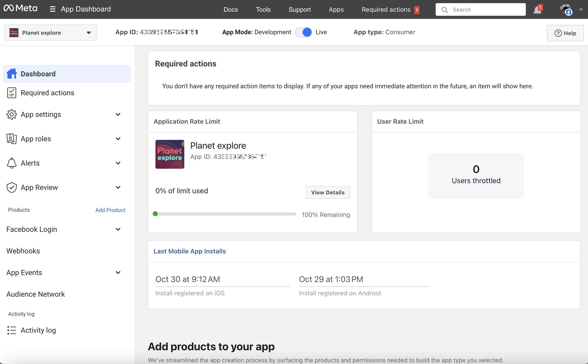
Task: Click the profile avatar in top bar
Action: click(565, 10)
